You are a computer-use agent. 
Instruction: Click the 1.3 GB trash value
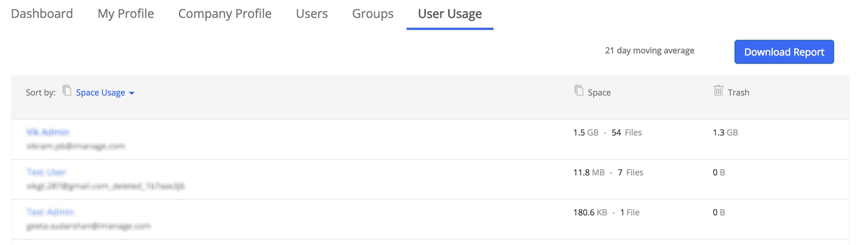(725, 133)
